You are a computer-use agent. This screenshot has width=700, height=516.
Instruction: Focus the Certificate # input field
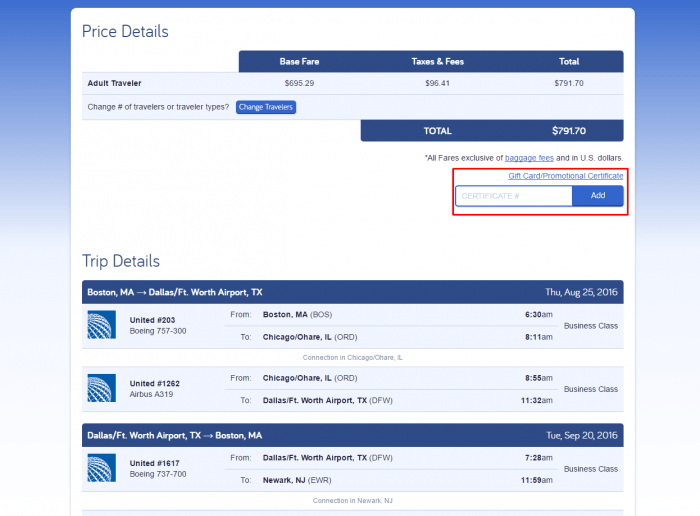(514, 196)
